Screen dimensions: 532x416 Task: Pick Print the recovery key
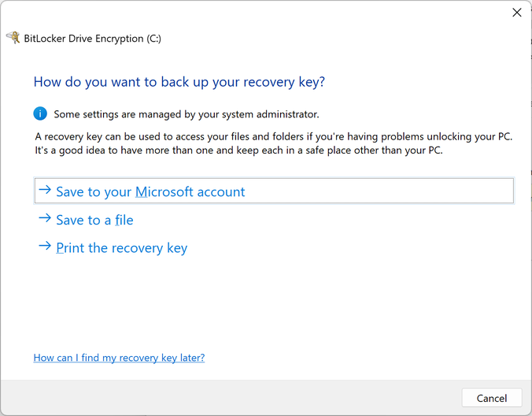(x=122, y=248)
